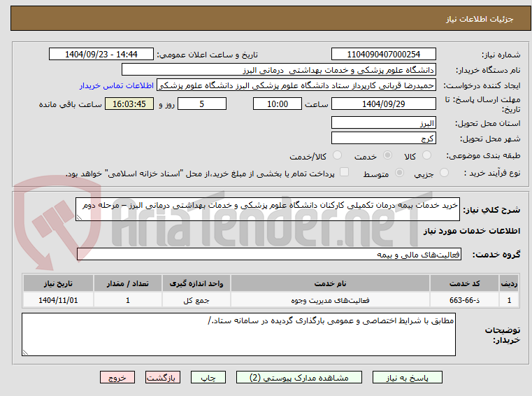Click the تعداد / مقدار column header

(x=127, y=283)
